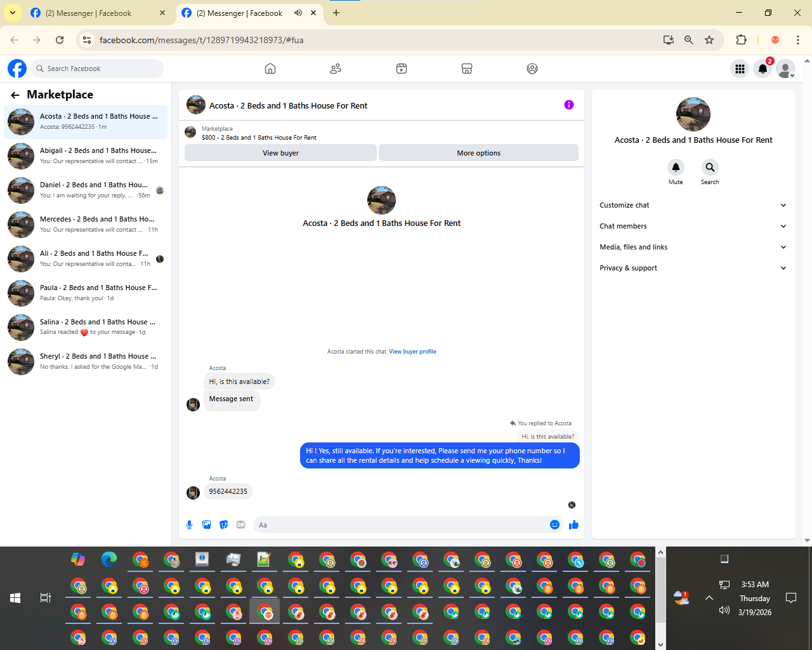This screenshot has height=650, width=812.
Task: Click the 'Hi, is this available?' message from Acosta
Action: (239, 381)
